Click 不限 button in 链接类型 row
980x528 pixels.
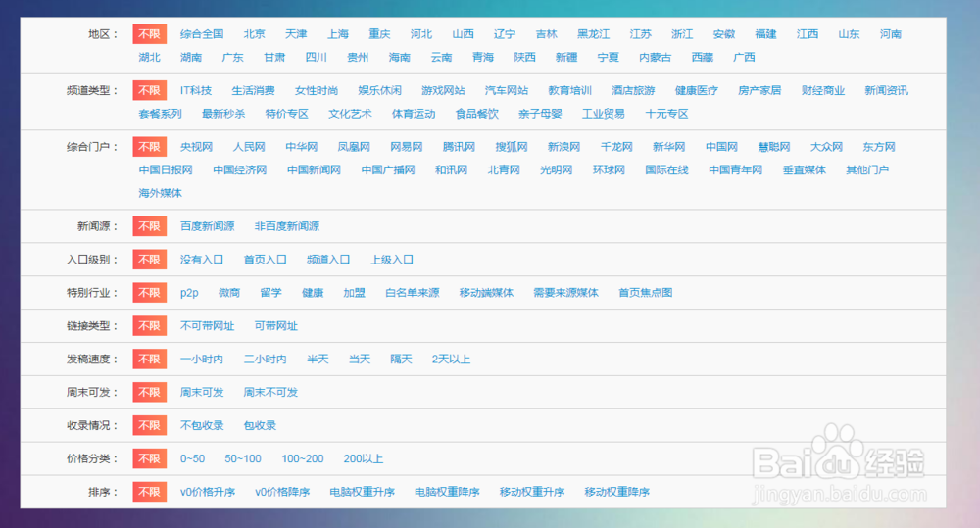point(149,325)
